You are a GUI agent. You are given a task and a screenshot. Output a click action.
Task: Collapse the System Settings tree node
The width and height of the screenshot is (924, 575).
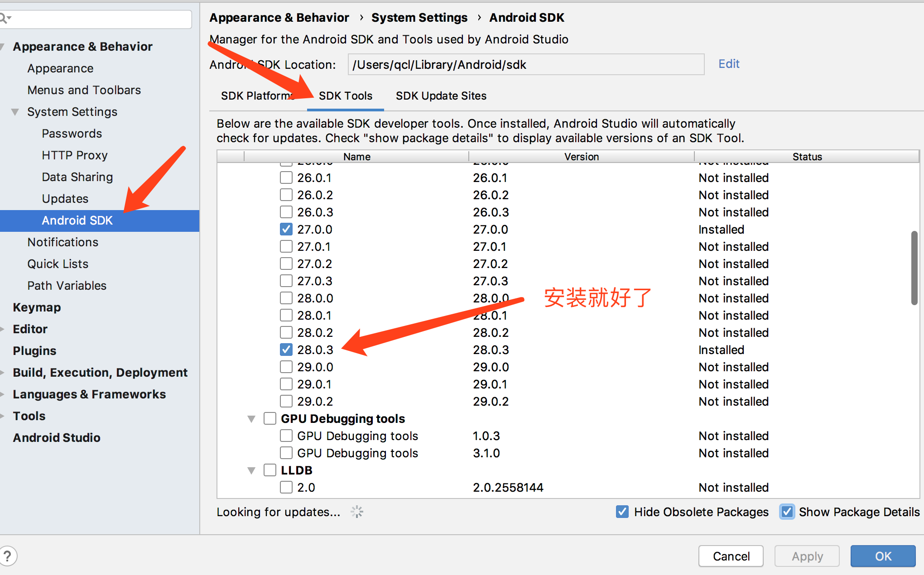(15, 112)
